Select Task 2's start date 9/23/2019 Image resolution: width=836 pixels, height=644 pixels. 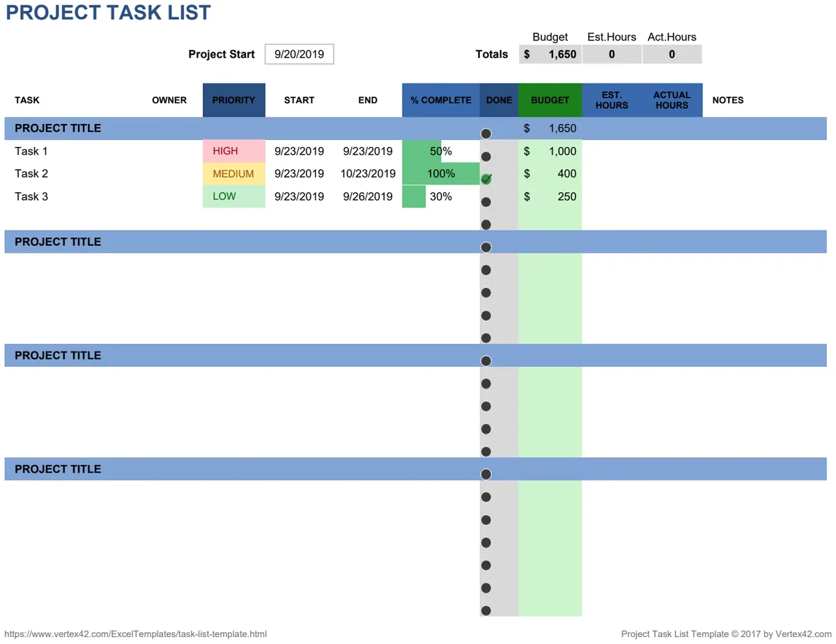point(300,174)
